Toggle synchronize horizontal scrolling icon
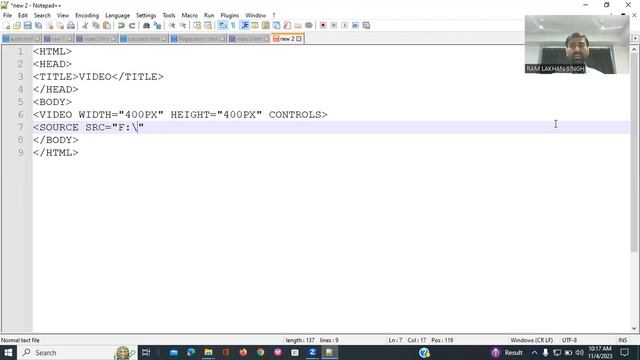Viewport: 640px width, 360px height. tap(208, 25)
